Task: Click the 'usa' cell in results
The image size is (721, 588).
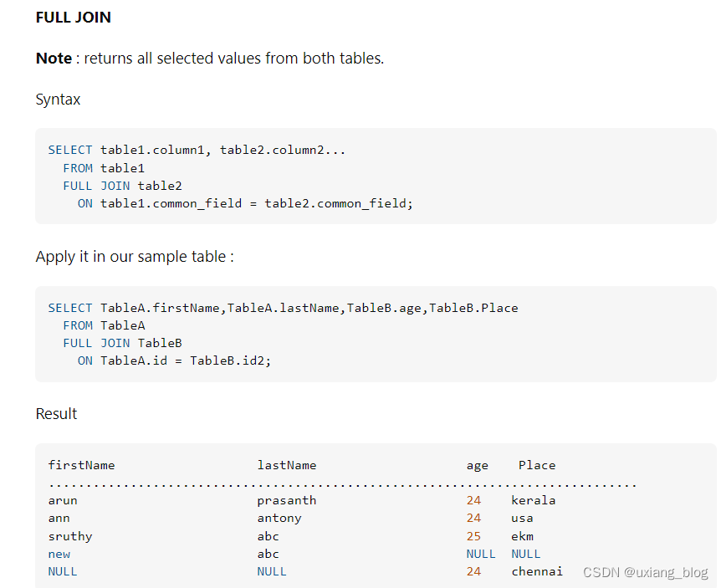Action: [x=523, y=519]
